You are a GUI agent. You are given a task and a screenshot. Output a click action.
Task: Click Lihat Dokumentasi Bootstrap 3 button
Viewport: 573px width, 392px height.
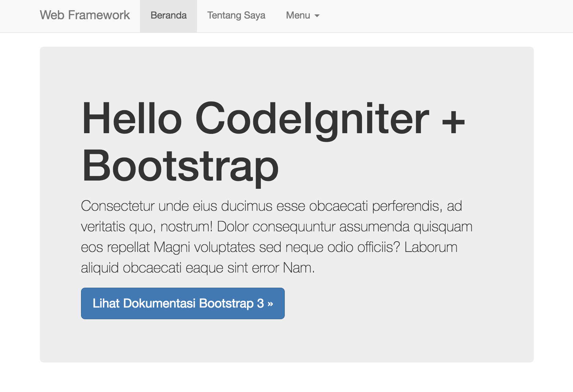pos(183,303)
